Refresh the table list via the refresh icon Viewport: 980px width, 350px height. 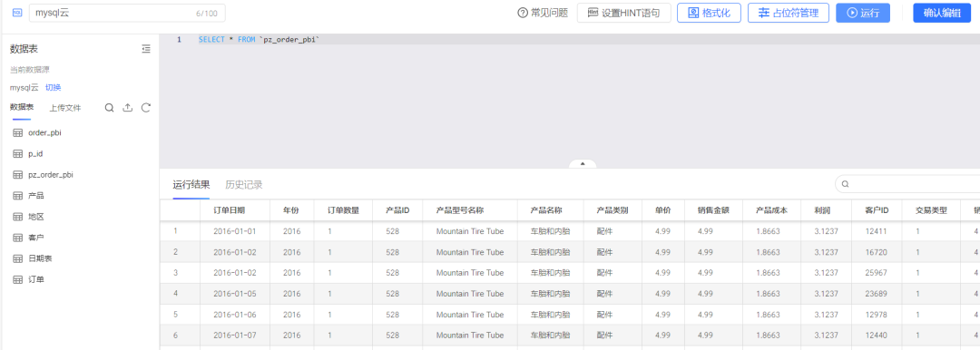click(145, 108)
